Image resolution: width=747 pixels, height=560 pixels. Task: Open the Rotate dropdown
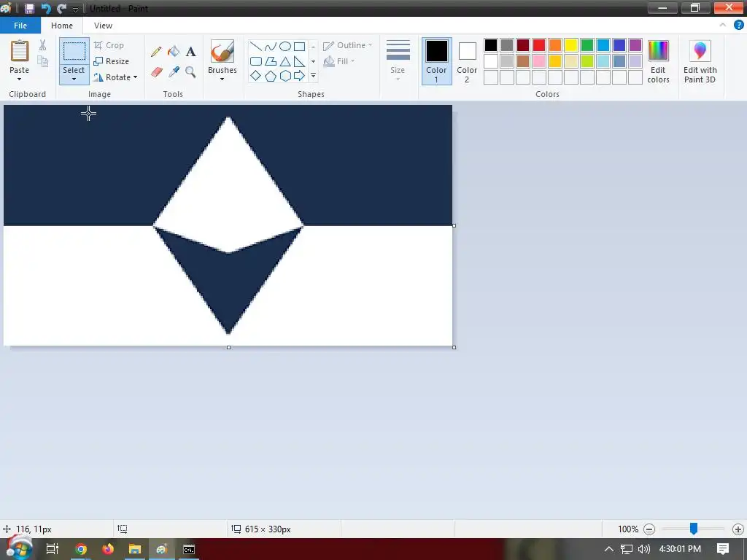coord(116,77)
